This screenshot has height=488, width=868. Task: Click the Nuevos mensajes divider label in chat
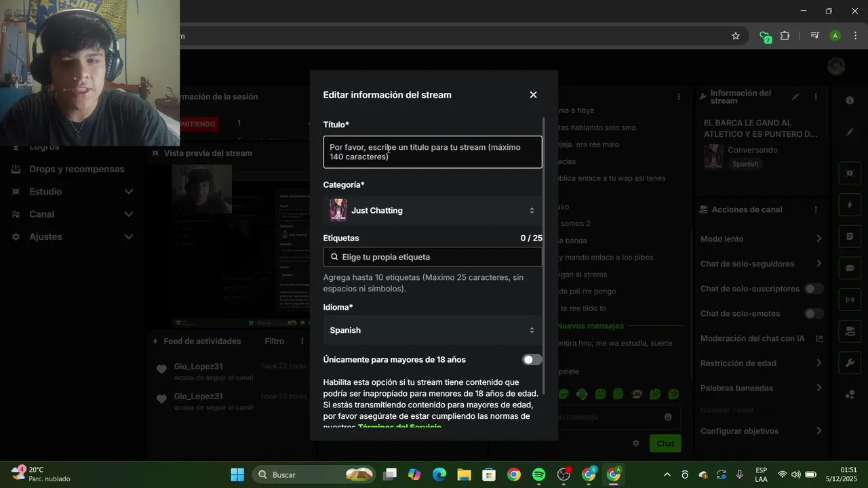pyautogui.click(x=590, y=325)
